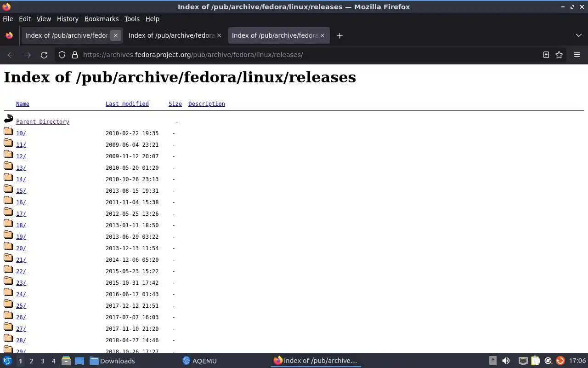This screenshot has width=588, height=368.
Task: Click the back navigation arrow
Action: tap(11, 55)
